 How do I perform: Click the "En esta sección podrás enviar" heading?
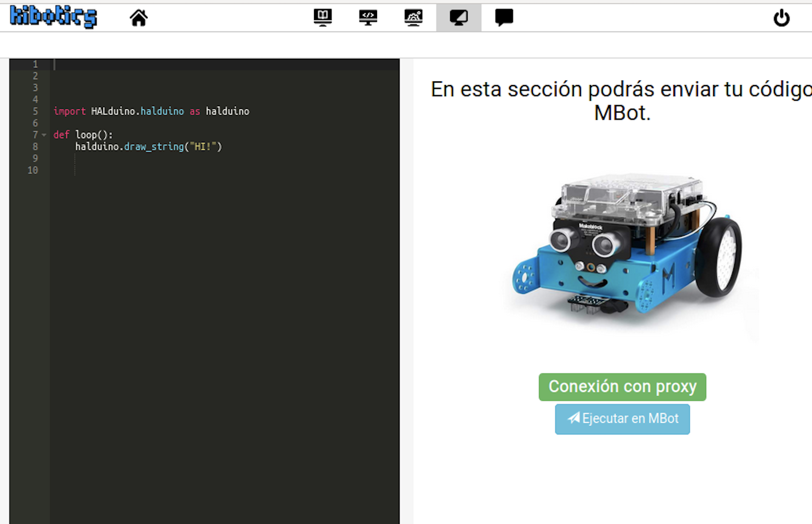[621, 101]
